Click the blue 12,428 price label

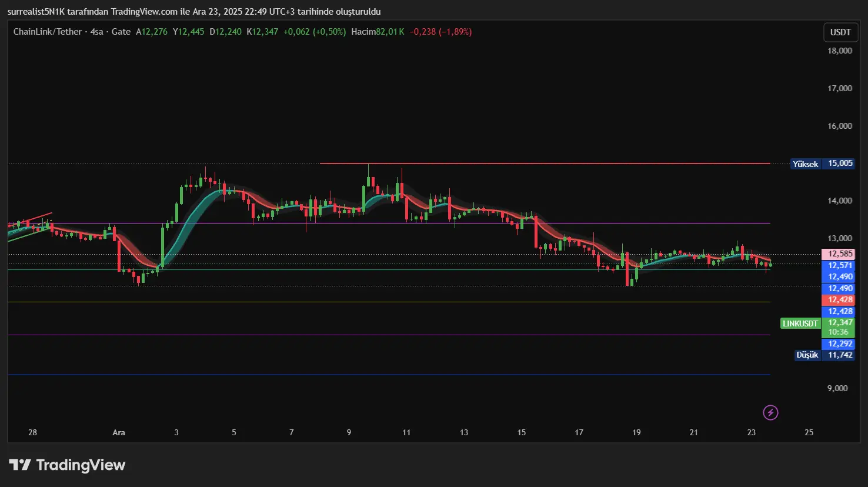point(839,312)
